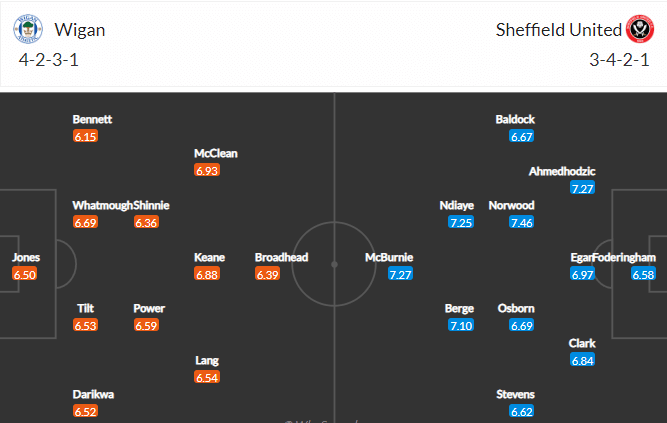Click Stevens' 6.62 rating badge
Image resolution: width=667 pixels, height=423 pixels.
coord(522,412)
